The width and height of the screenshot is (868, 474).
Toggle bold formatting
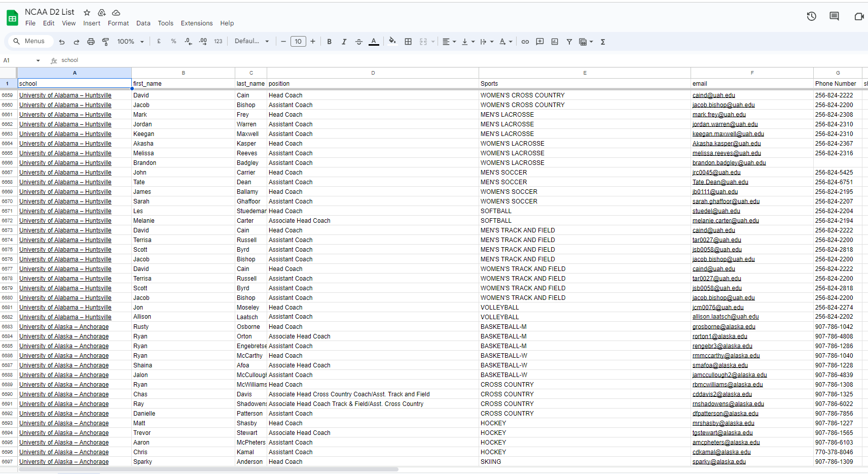330,42
